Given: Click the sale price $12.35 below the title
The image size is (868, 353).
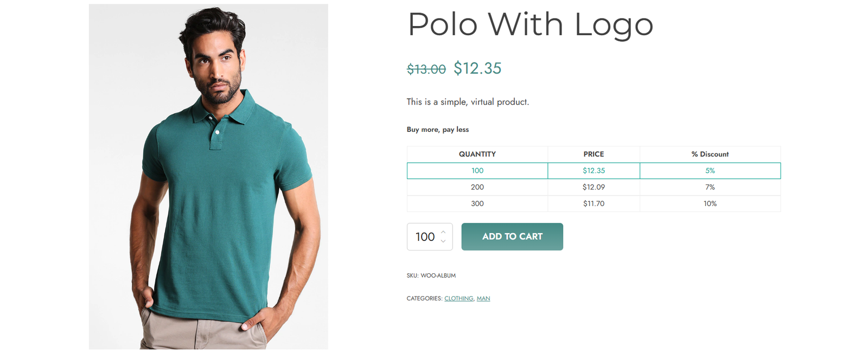Looking at the screenshot, I should tap(477, 68).
